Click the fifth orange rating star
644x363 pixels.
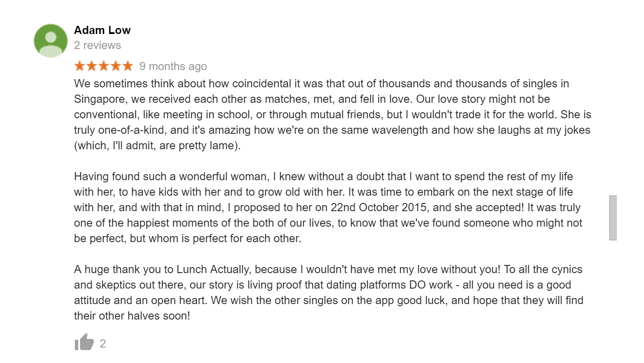coord(128,66)
